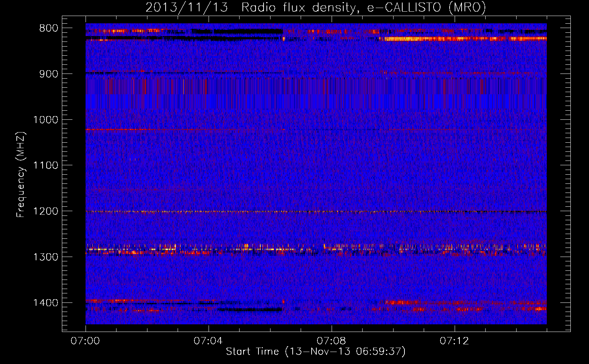Screen dimensions: 589x364
Task: Click the 'Start Time (13-Nov-13 06:59:37)' label
Action: click(x=316, y=352)
